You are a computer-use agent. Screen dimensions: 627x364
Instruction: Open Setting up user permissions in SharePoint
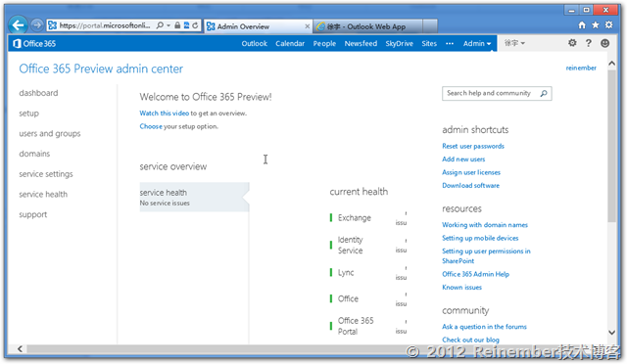[x=486, y=256]
